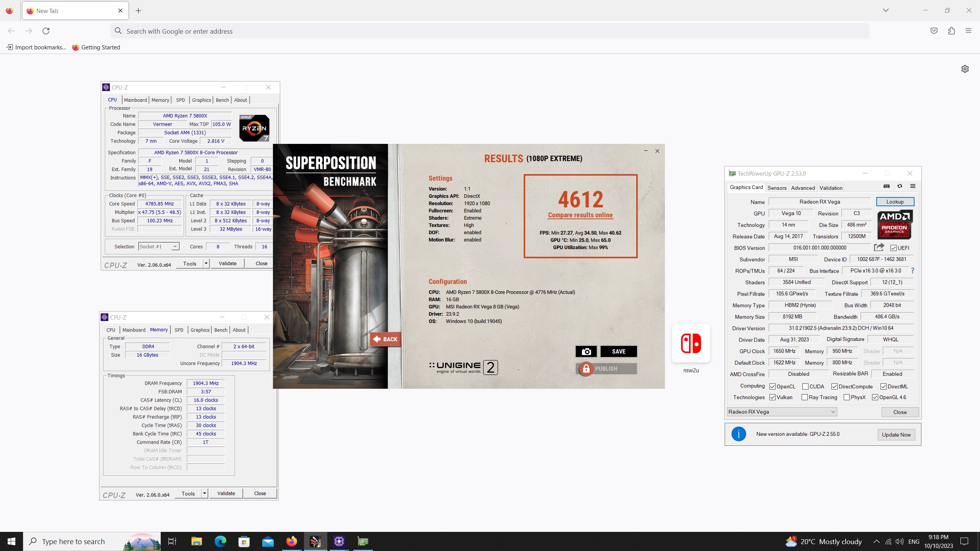980x551 pixels.
Task: Open the Socket #1 selection dropdown
Action: (158, 246)
